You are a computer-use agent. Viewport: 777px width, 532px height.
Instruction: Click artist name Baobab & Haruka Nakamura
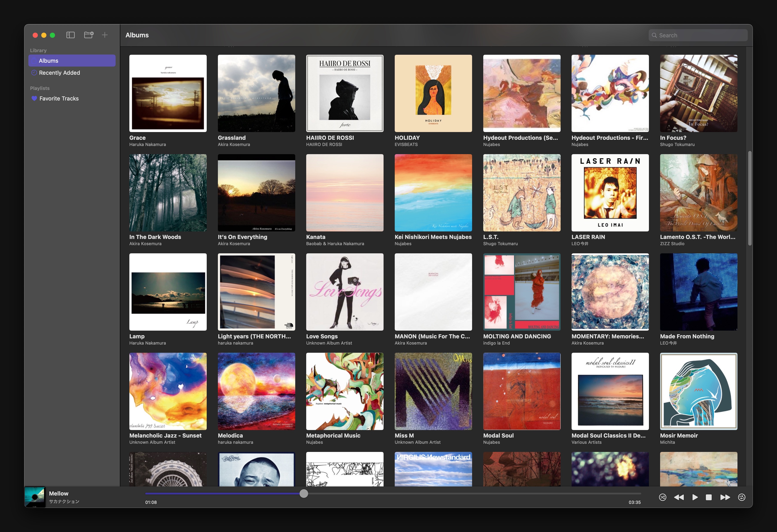click(335, 244)
